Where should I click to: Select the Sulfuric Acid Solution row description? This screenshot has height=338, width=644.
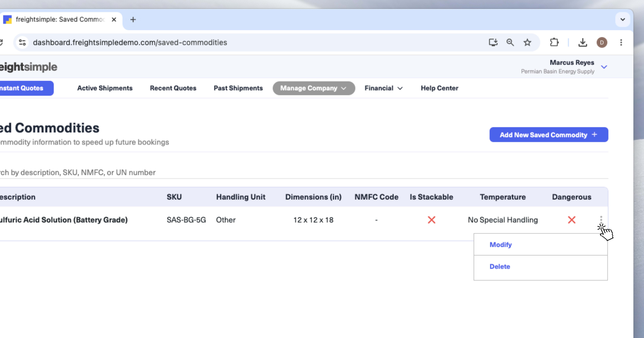click(x=64, y=220)
